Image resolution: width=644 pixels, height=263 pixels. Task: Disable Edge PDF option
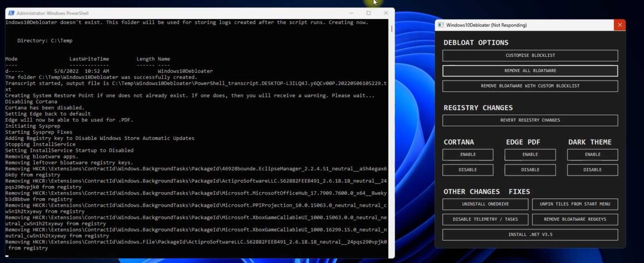[x=530, y=169]
